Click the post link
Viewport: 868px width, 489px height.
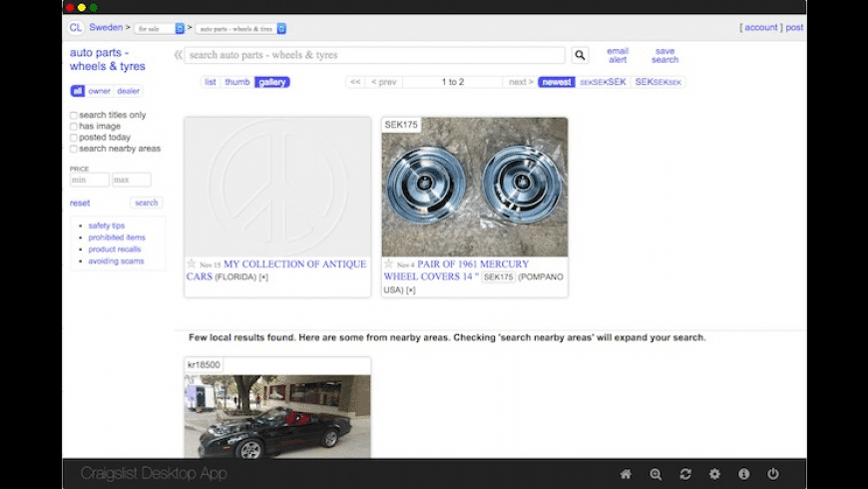(x=794, y=27)
